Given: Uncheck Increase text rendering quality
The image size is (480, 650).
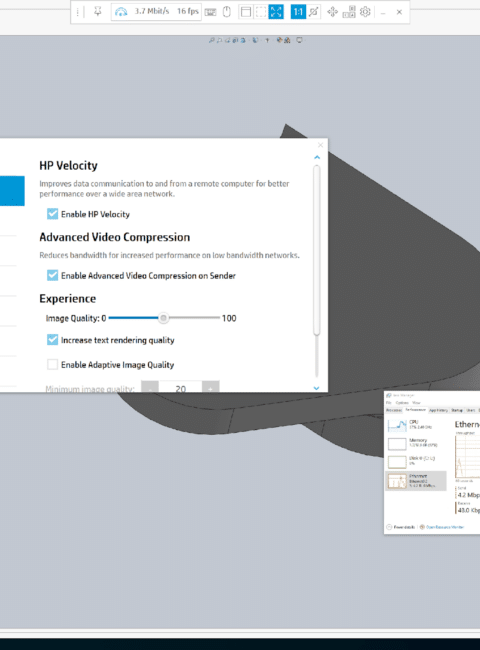Looking at the screenshot, I should 53,340.
